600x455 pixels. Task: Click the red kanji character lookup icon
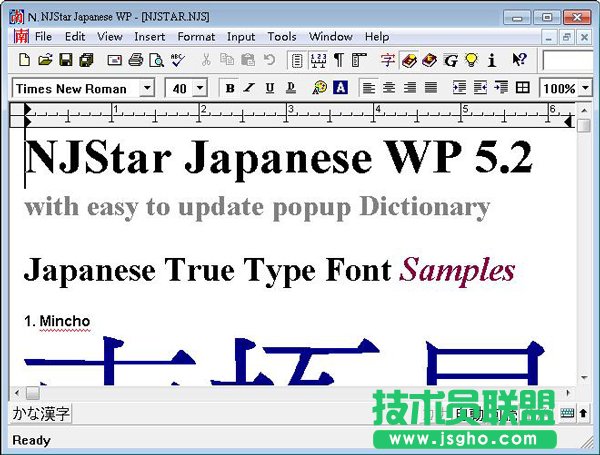point(388,61)
